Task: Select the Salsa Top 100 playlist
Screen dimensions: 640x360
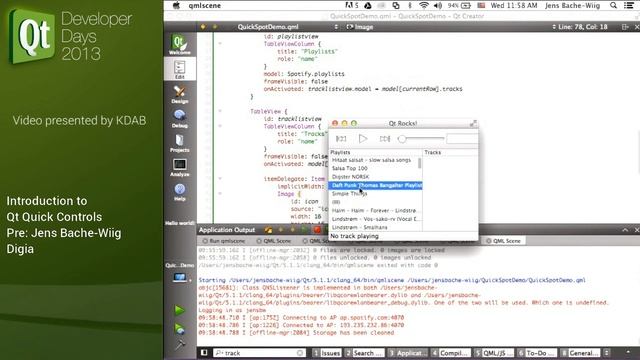Action: [x=375, y=168]
